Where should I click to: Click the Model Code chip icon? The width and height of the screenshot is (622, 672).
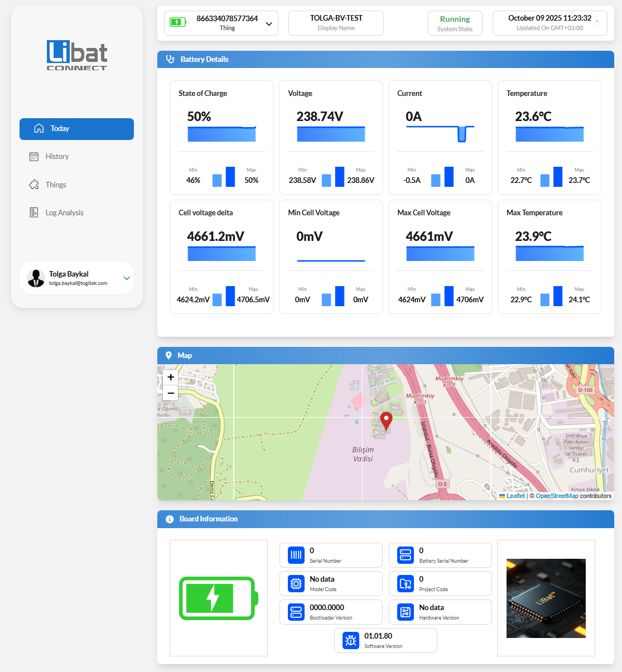296,583
